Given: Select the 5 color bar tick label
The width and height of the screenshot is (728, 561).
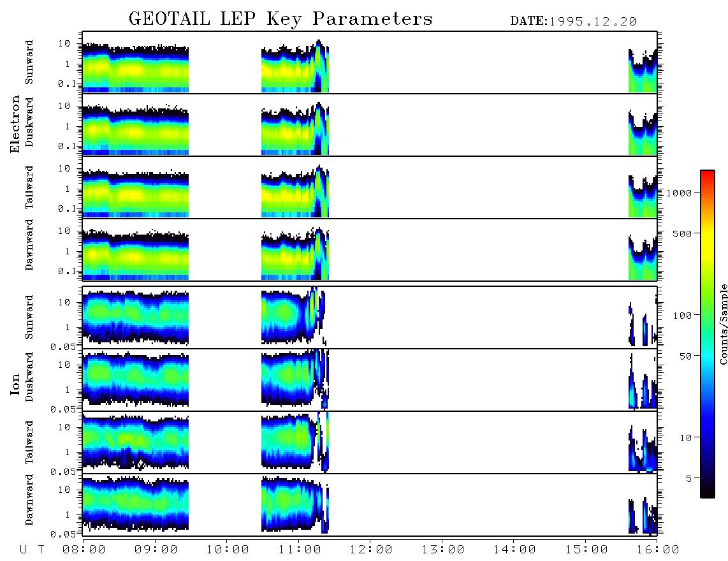Looking at the screenshot, I should pos(688,478).
